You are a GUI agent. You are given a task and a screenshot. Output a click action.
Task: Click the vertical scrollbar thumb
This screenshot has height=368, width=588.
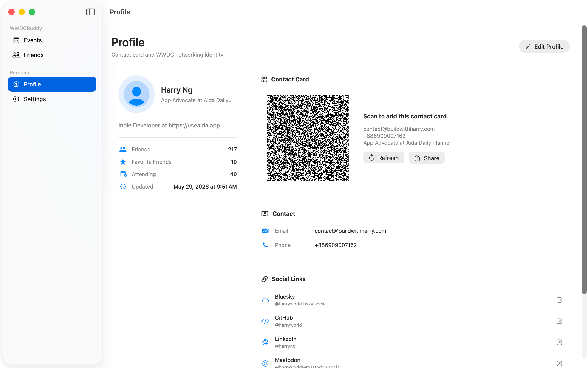coord(584,160)
